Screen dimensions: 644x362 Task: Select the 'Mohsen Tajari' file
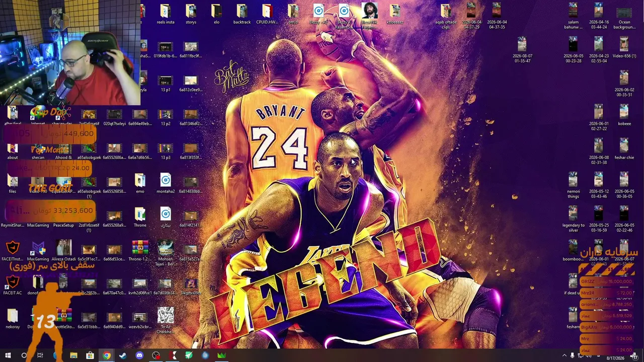[x=166, y=253]
